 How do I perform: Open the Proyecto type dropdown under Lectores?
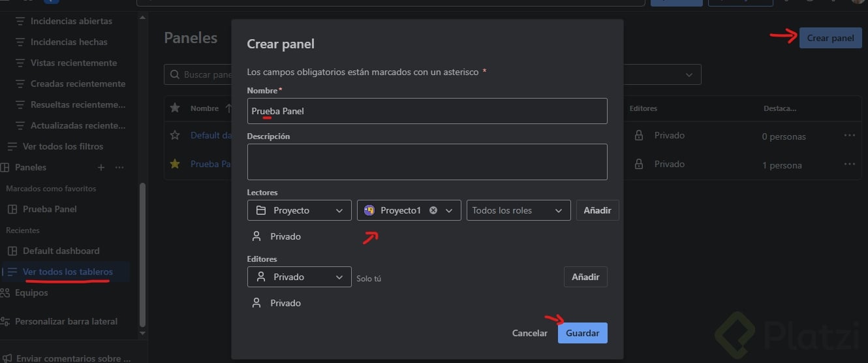[299, 210]
